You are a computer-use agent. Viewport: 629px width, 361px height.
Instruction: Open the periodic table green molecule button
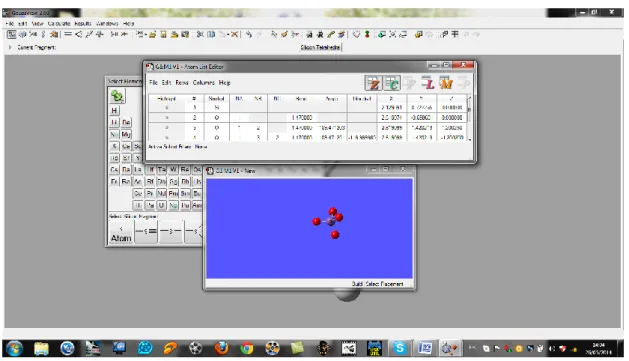(117, 96)
